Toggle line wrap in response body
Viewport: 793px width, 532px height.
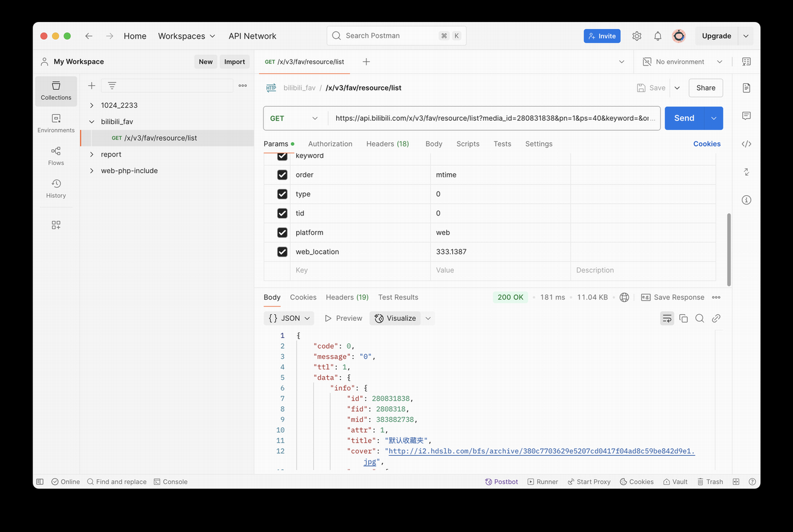667,318
